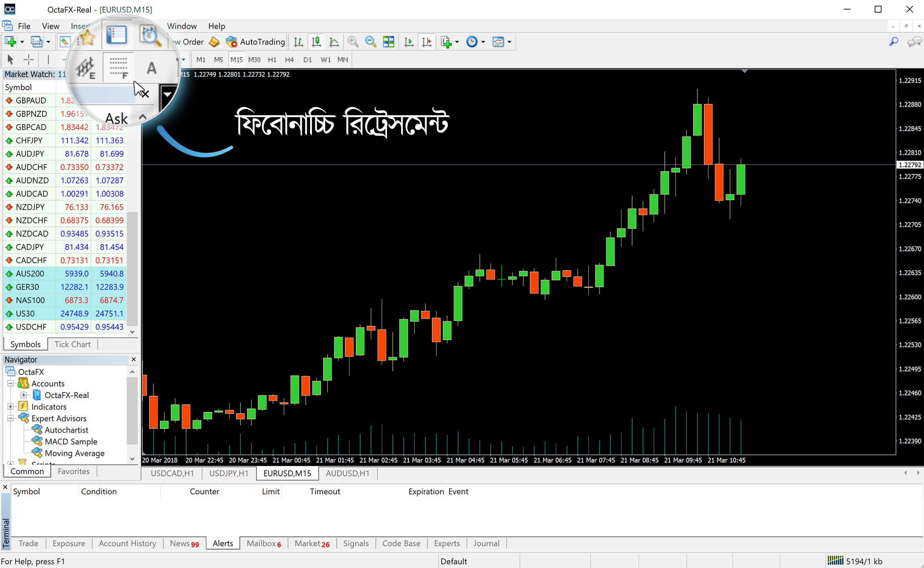The image size is (924, 568).
Task: Click the Navigator scrollbar thumb
Action: click(x=132, y=411)
